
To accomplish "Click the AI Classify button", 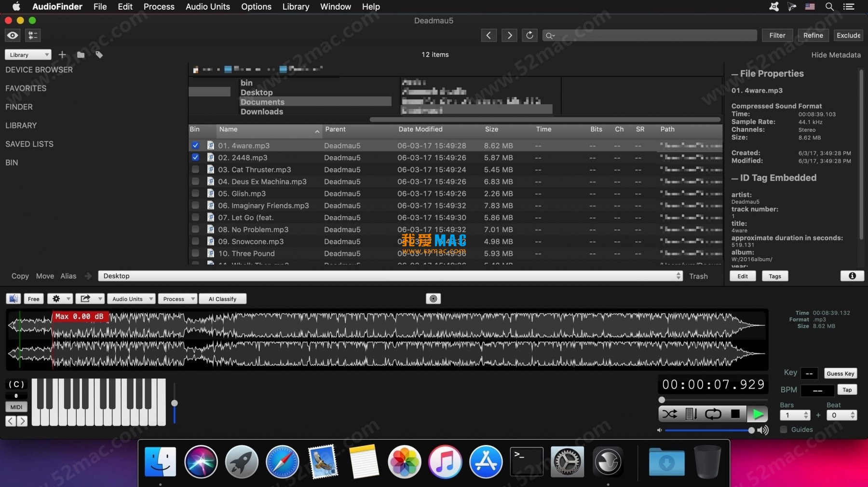I will tap(222, 299).
